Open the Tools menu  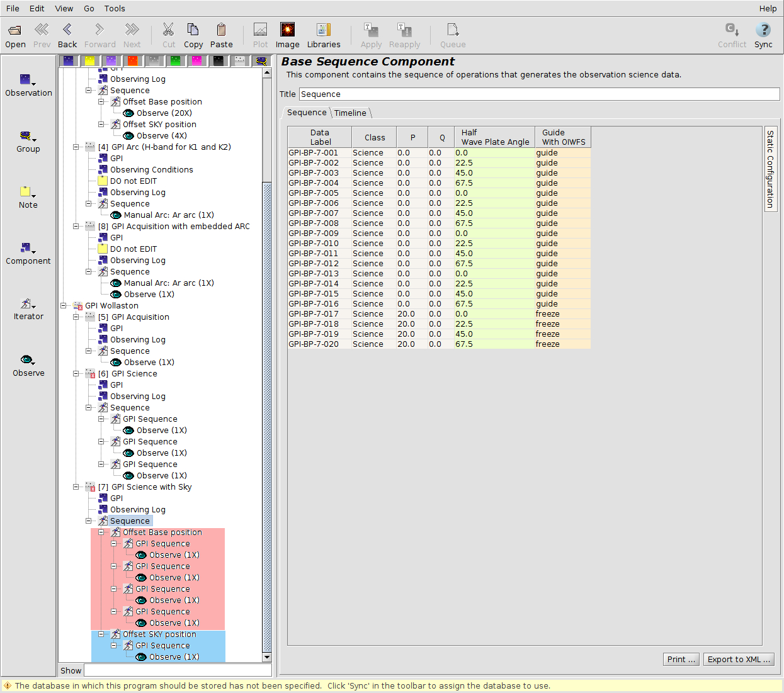[x=115, y=9]
